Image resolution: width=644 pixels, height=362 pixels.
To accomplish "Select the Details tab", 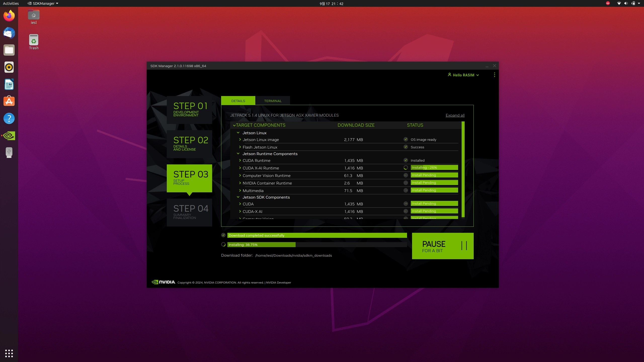I will [238, 101].
